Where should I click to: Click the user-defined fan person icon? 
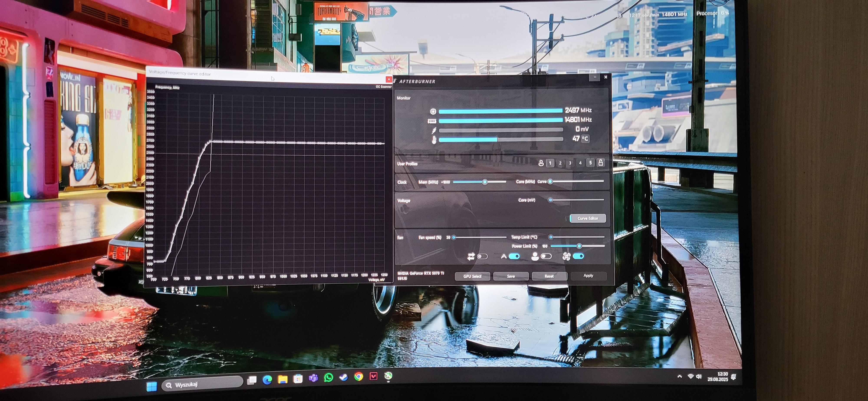(x=535, y=256)
